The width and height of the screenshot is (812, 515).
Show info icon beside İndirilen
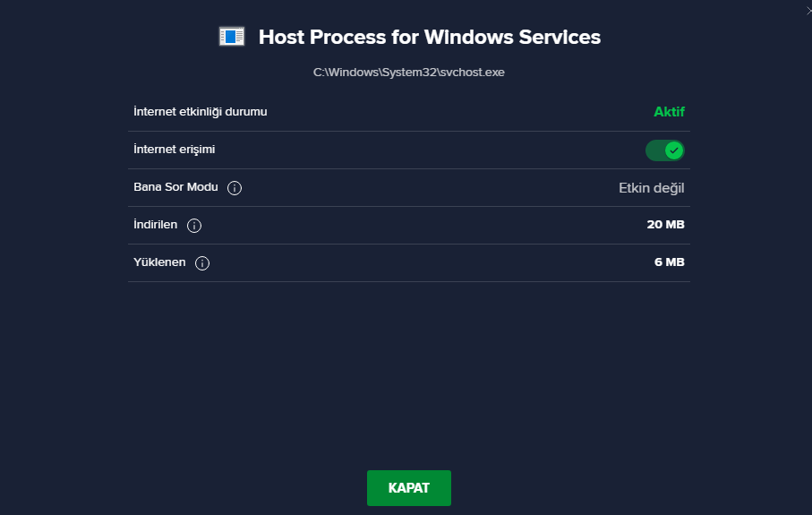[194, 226]
